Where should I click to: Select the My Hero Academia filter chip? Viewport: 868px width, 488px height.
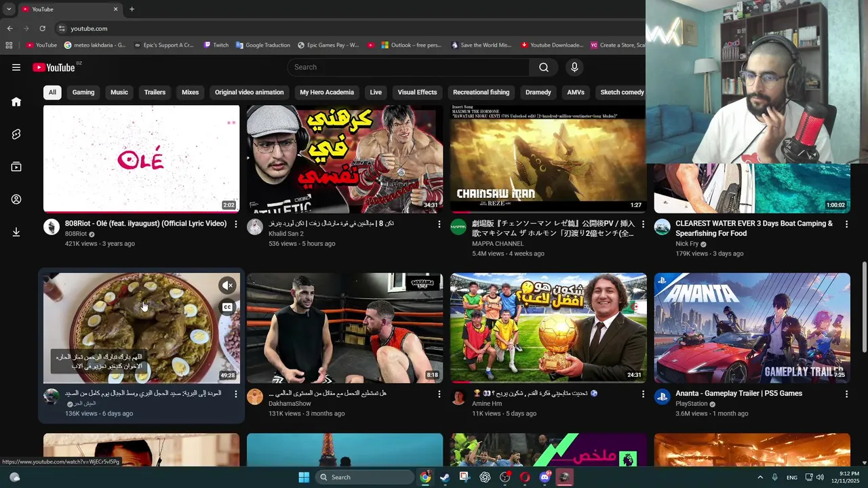click(x=327, y=92)
